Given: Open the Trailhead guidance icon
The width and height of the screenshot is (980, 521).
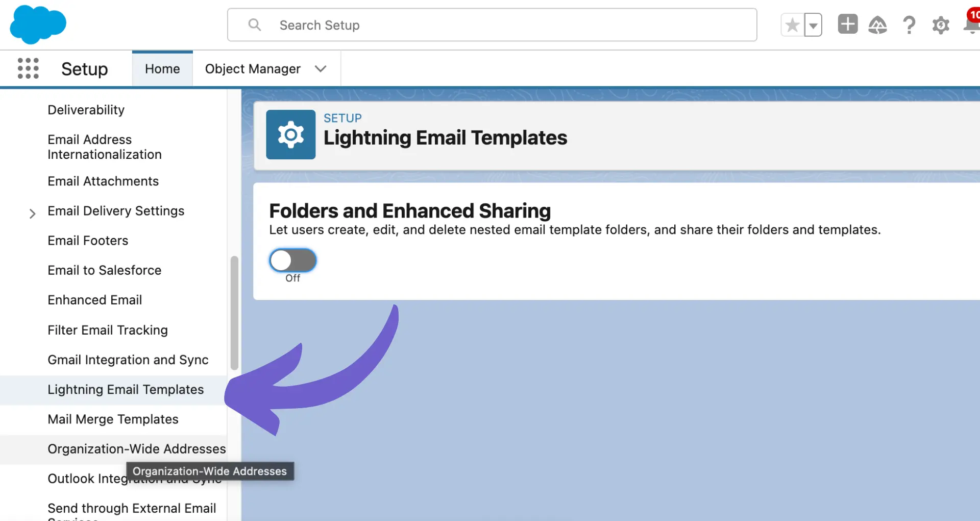Looking at the screenshot, I should tap(877, 25).
